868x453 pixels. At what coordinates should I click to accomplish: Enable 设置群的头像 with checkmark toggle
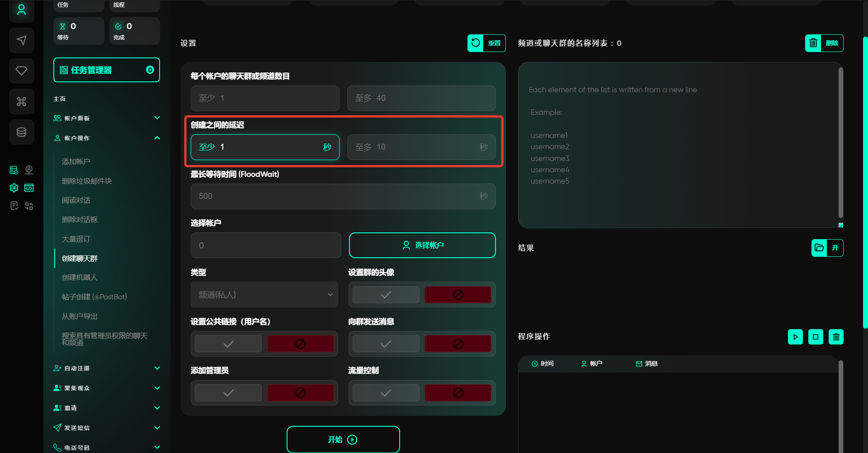tap(386, 295)
